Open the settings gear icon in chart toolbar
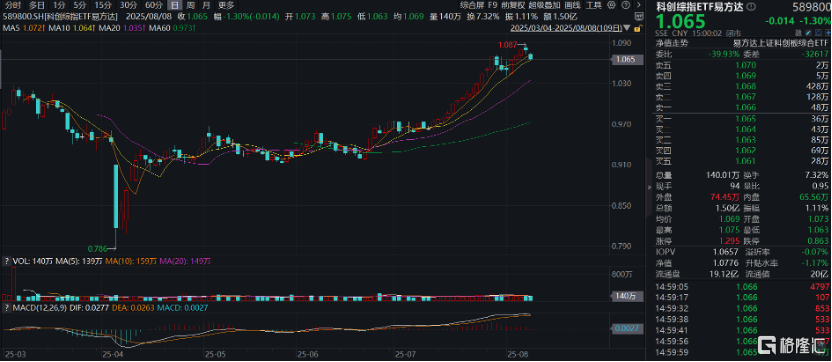The width and height of the screenshot is (832, 362). pos(611,5)
